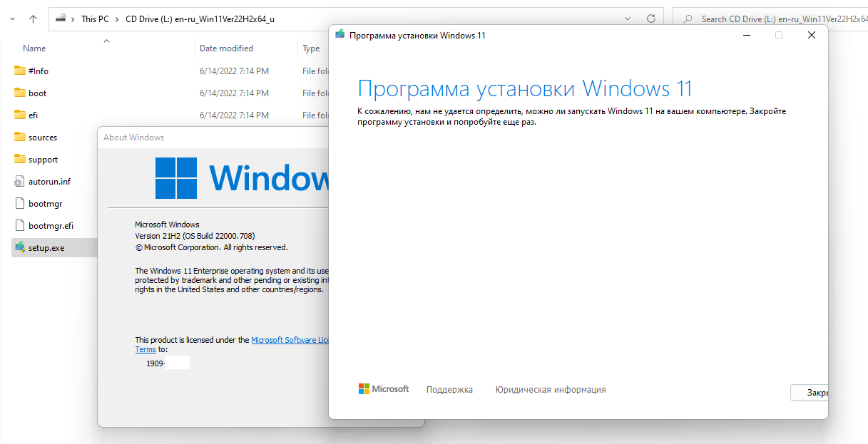Click the setup.exe installer icon
Image resolution: width=868 pixels, height=444 pixels.
pyautogui.click(x=20, y=247)
